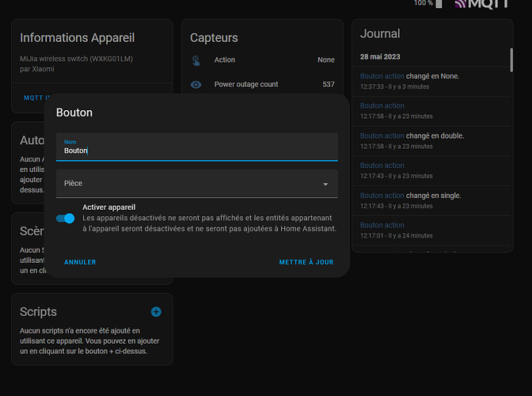Open the MQTT info link in Informations Appareil
532x396 pixels.
(34, 97)
